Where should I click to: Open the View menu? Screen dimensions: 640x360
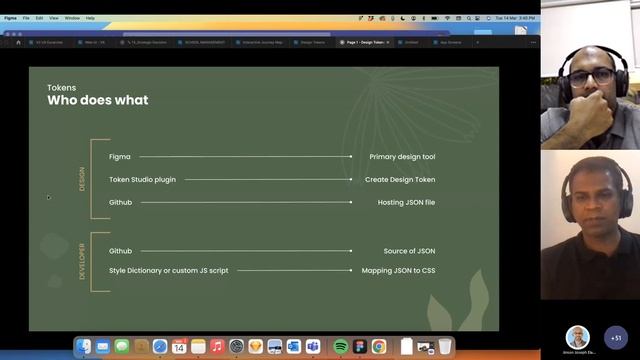(54, 18)
